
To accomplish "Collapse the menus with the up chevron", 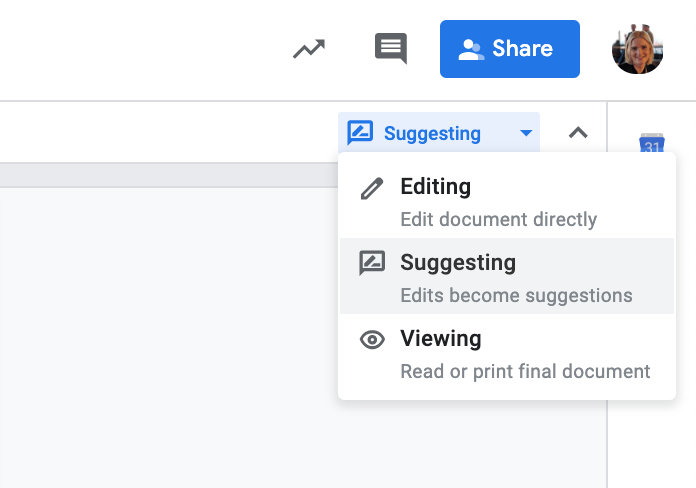I will pyautogui.click(x=578, y=133).
